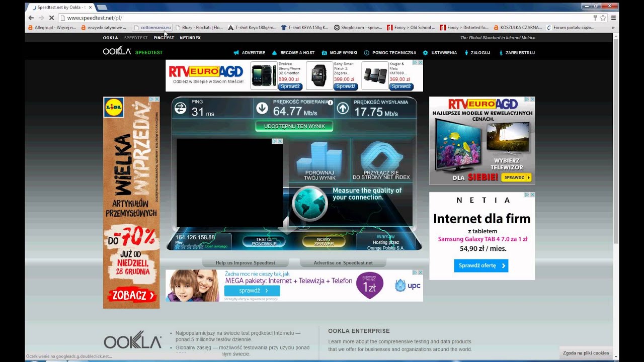Screen dimensions: 644x362
Task: Click ZOBACZ button in Lidl ad
Action: coord(132,296)
